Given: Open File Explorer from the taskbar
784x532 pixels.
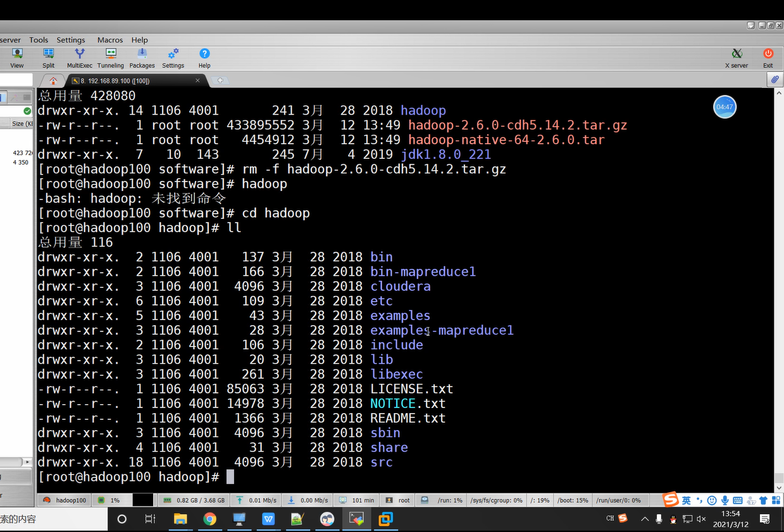Looking at the screenshot, I should [180, 519].
